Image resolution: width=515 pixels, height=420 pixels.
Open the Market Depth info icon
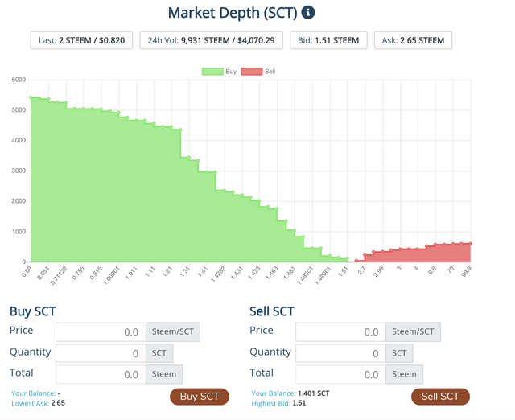307,13
